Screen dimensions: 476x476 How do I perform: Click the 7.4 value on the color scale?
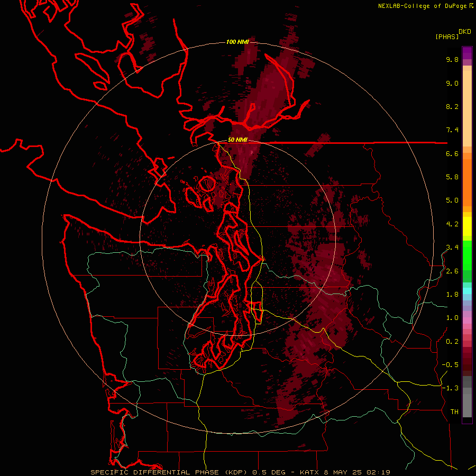[x=452, y=130]
